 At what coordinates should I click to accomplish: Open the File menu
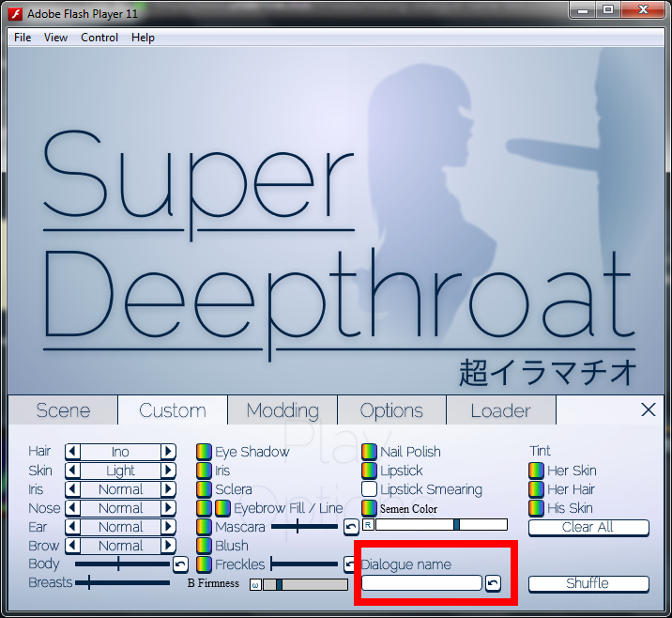(23, 38)
